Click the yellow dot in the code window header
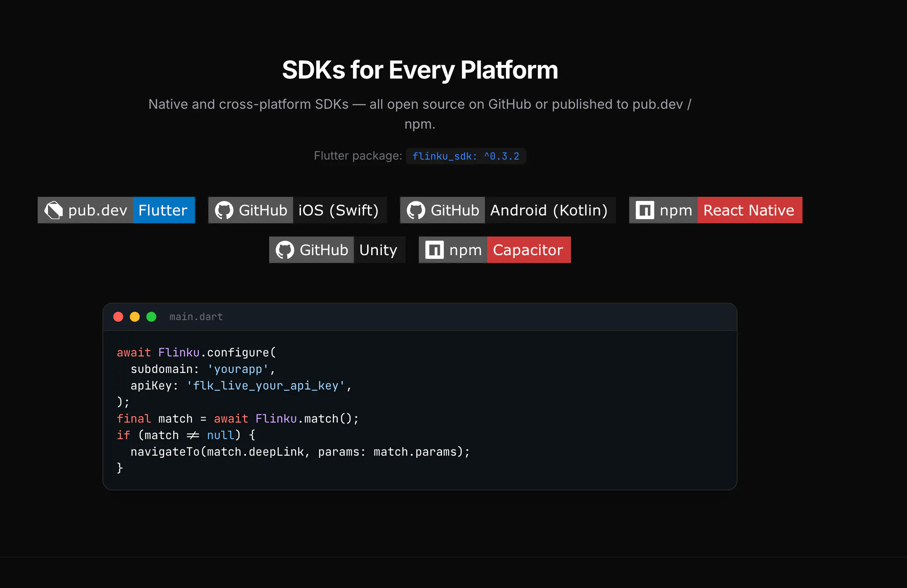This screenshot has height=588, width=907. (x=135, y=317)
